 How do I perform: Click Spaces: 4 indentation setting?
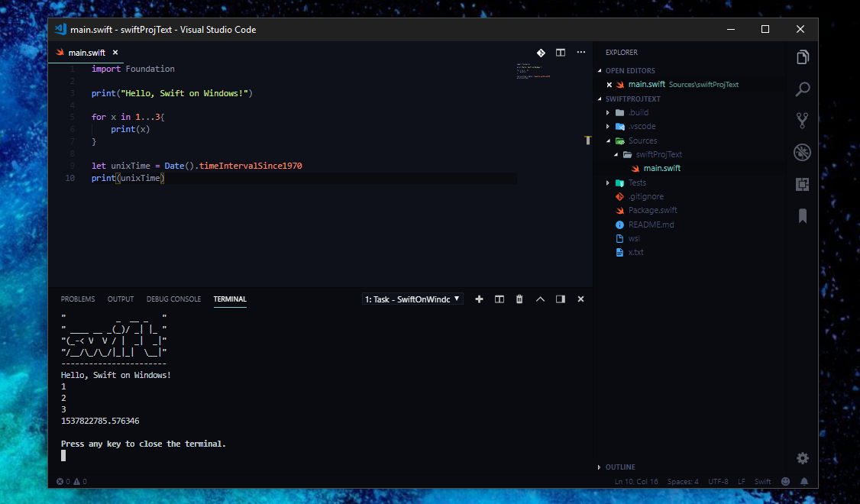pyautogui.click(x=683, y=482)
